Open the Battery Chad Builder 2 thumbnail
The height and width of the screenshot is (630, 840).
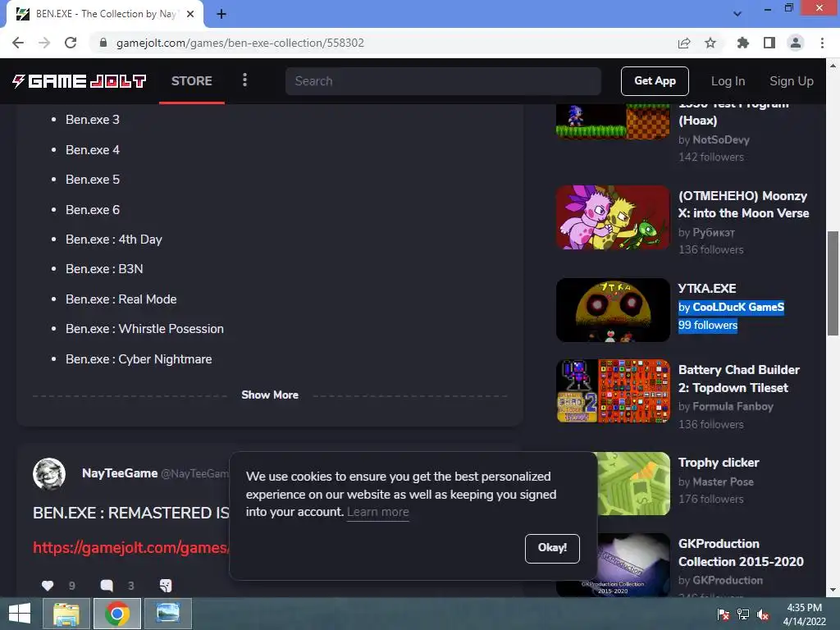[x=613, y=391]
